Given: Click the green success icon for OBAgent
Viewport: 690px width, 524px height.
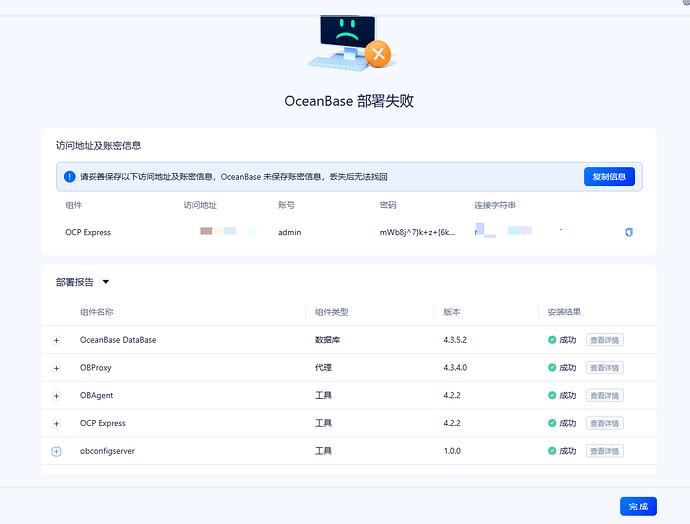Looking at the screenshot, I should coord(552,395).
